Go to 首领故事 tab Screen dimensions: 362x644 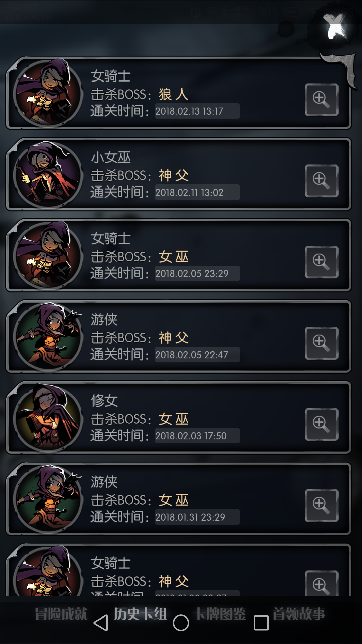299,614
